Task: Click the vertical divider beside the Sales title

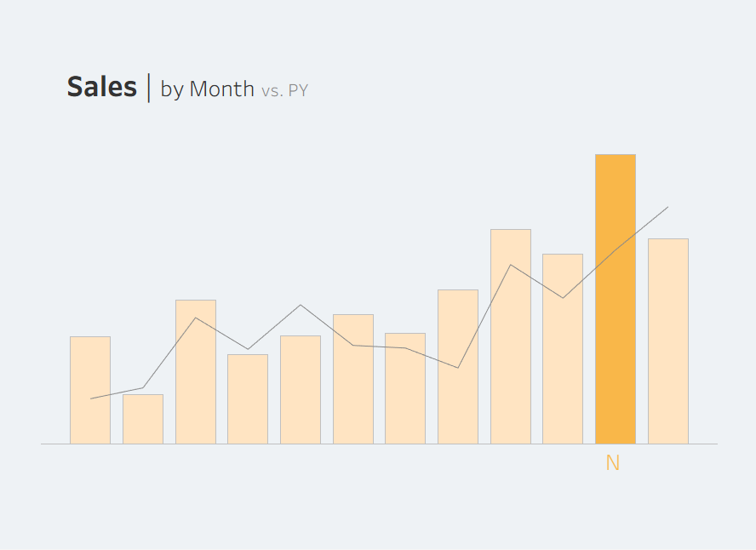Action: point(149,88)
